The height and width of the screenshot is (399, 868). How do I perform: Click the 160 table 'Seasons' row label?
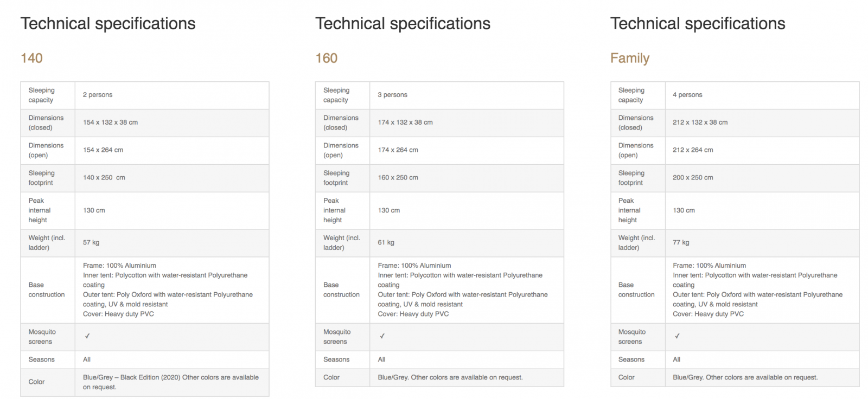336,360
